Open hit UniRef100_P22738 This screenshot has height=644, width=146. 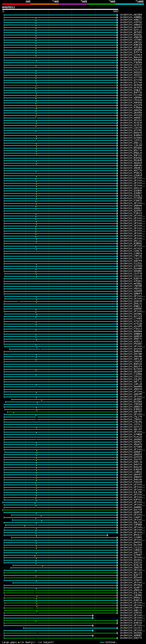pyautogui.click(x=131, y=70)
